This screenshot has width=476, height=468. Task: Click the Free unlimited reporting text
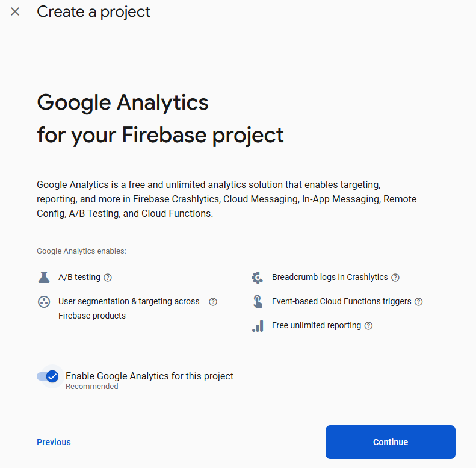pos(317,326)
